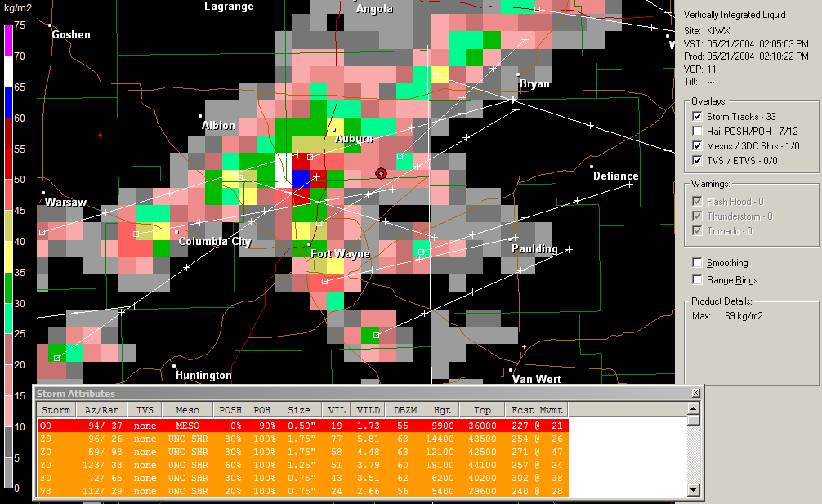This screenshot has height=504, width=822.
Task: Select storm V8 row in table
Action: 303,491
